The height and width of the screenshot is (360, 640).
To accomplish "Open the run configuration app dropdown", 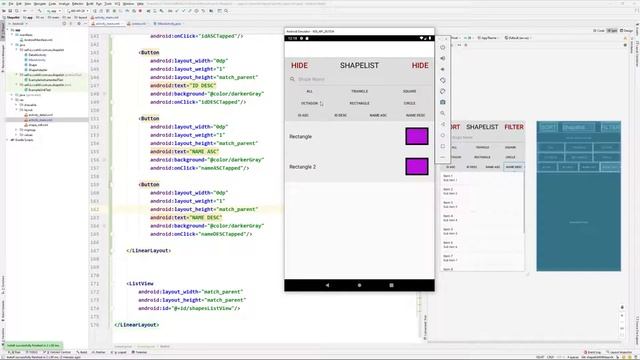I will click(53, 11).
